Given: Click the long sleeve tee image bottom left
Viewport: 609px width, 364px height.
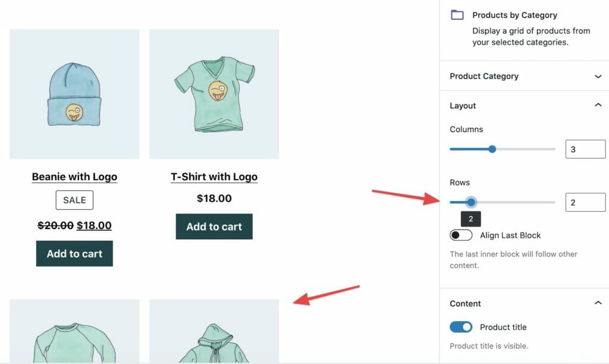Looking at the screenshot, I should point(74,333).
